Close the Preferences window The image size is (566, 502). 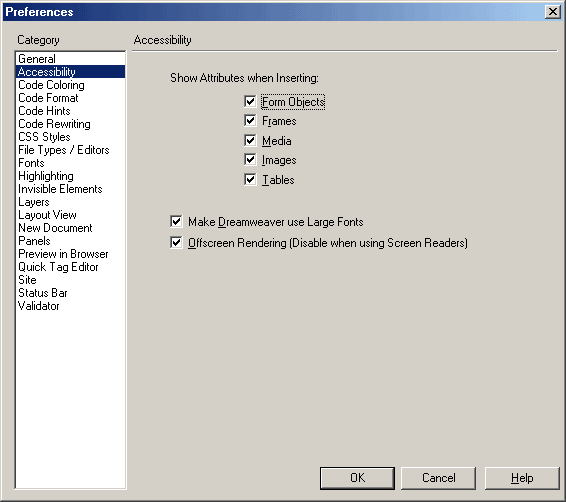click(553, 12)
